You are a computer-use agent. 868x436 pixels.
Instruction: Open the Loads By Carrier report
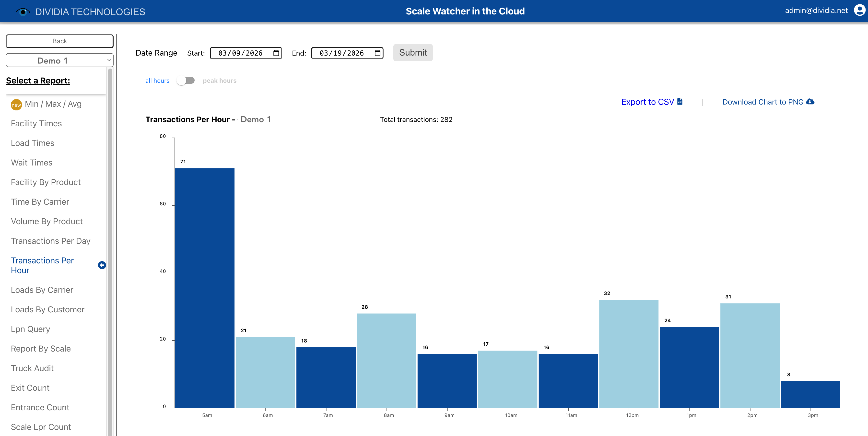pos(42,289)
